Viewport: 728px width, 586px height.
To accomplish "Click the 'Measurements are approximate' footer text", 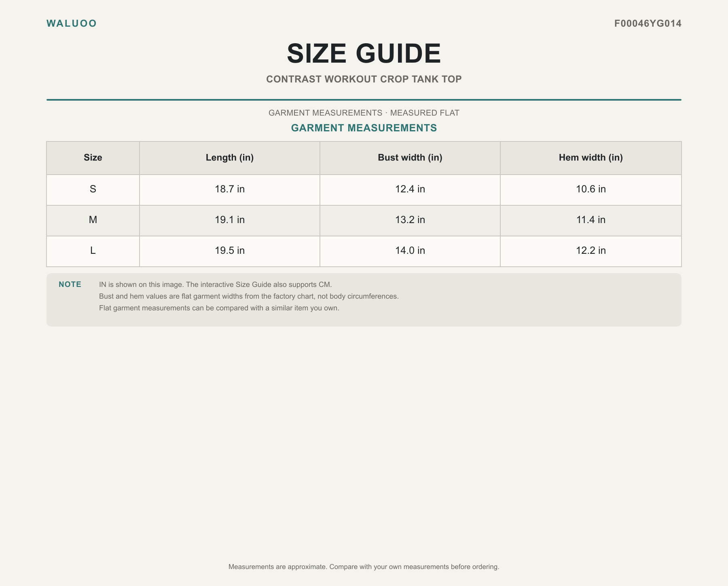I will (364, 567).
